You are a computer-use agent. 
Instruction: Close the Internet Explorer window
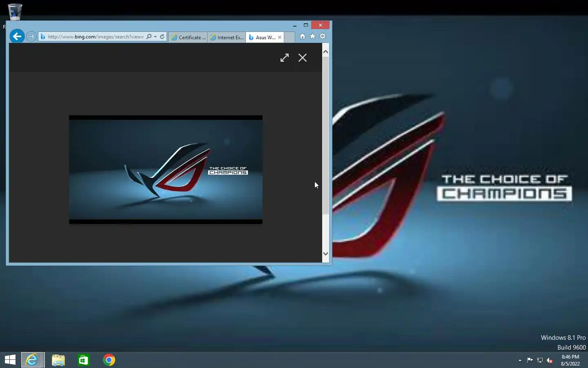(320, 25)
